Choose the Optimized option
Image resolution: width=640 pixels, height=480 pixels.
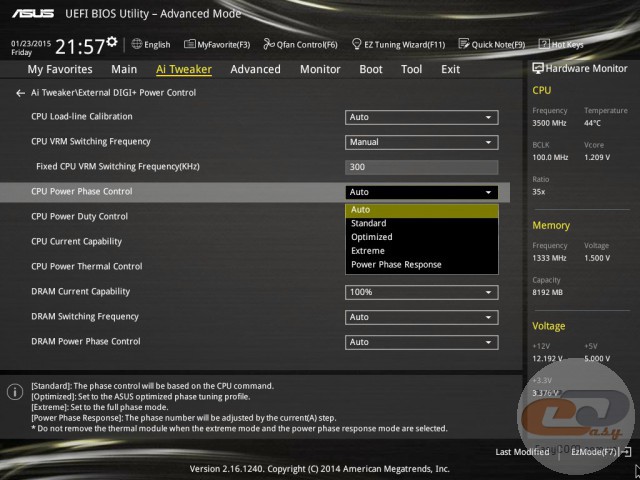pyautogui.click(x=422, y=237)
